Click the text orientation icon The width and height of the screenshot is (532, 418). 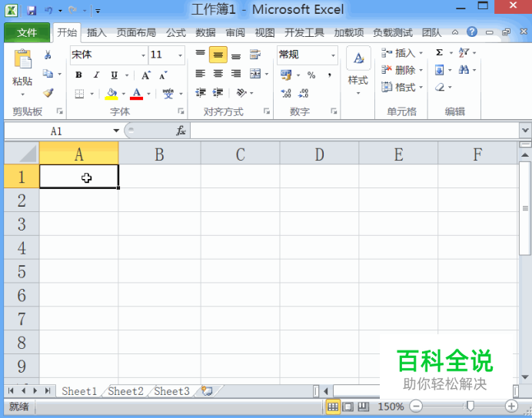(x=241, y=92)
